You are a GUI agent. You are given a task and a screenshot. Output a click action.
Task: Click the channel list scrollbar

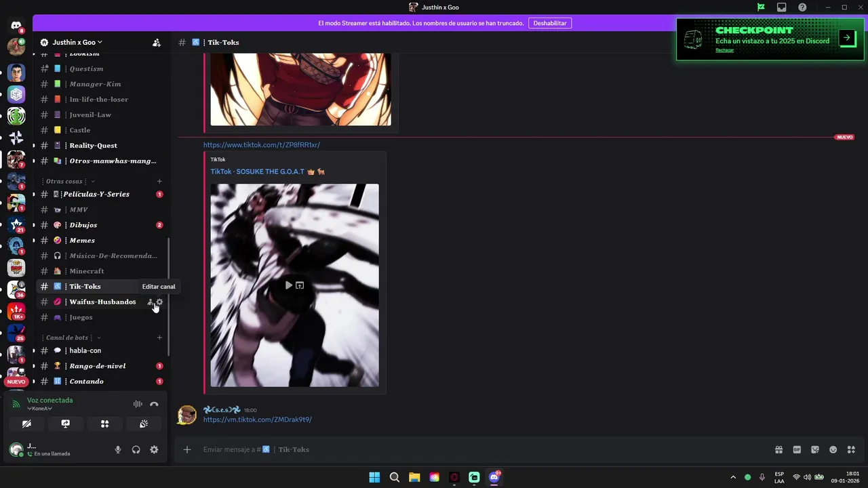pos(169,297)
